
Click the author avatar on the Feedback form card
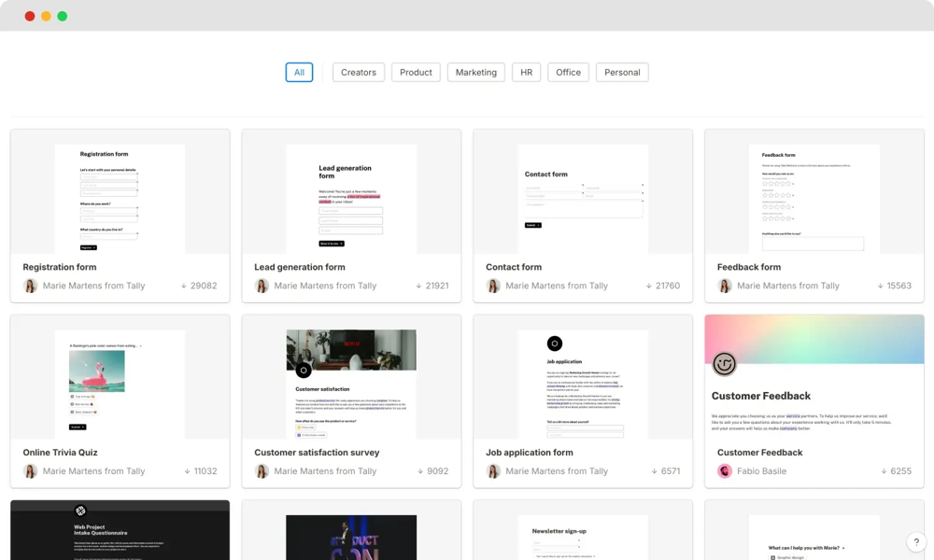[x=725, y=286]
